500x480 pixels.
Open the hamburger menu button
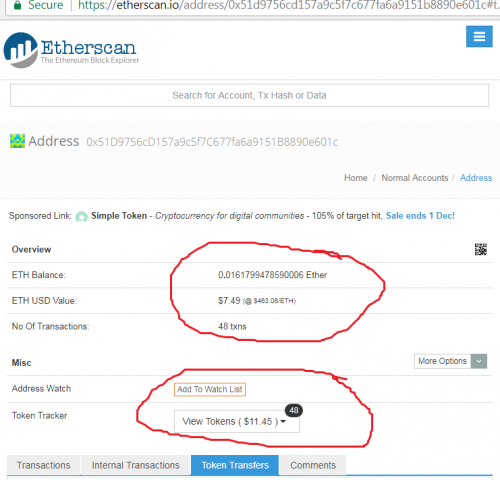click(x=479, y=36)
